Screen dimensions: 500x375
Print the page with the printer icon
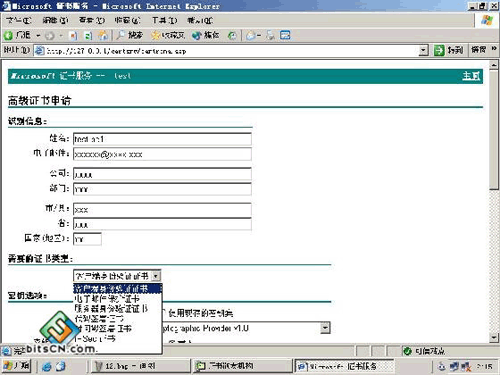pos(270,35)
